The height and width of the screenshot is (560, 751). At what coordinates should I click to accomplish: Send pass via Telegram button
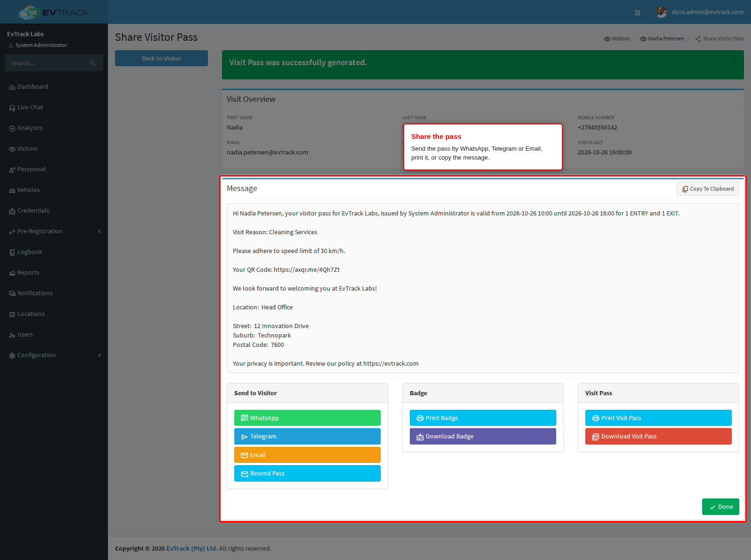click(x=307, y=436)
